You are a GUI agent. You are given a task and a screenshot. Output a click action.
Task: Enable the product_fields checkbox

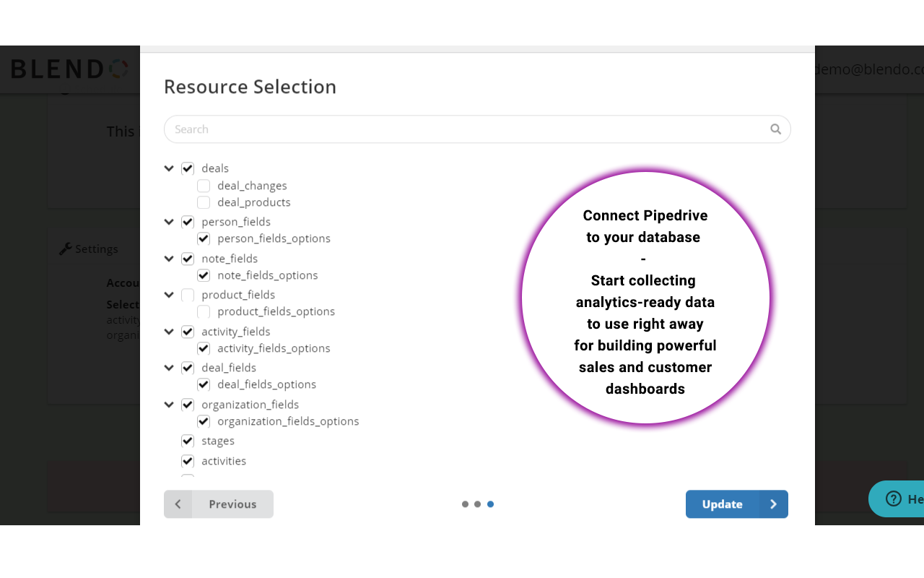click(188, 295)
